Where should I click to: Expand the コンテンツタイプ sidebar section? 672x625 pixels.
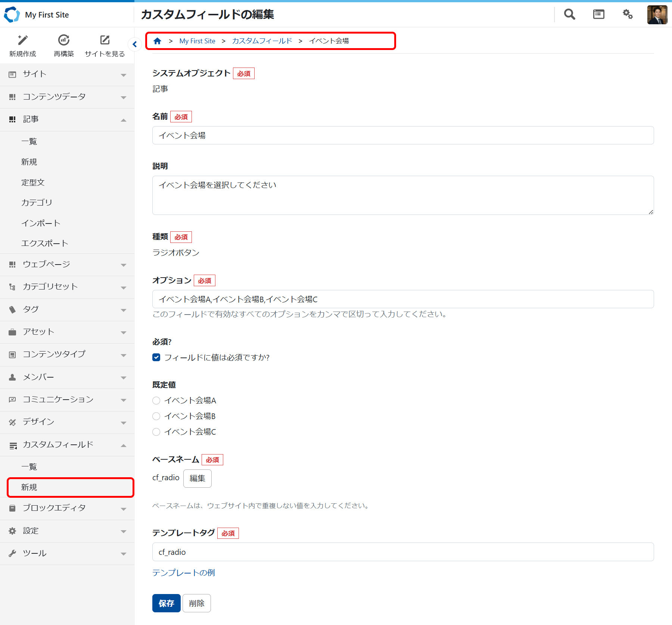67,354
